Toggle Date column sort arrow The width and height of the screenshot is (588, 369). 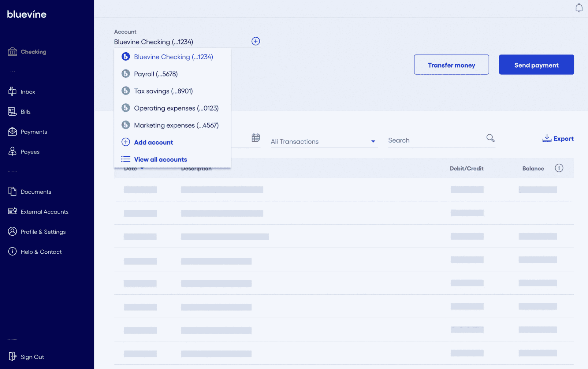pos(142,169)
